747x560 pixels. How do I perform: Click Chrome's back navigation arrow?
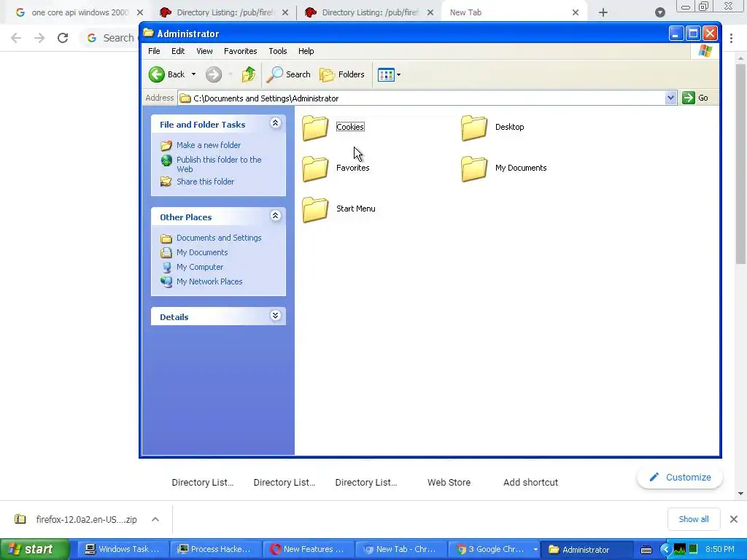click(16, 38)
